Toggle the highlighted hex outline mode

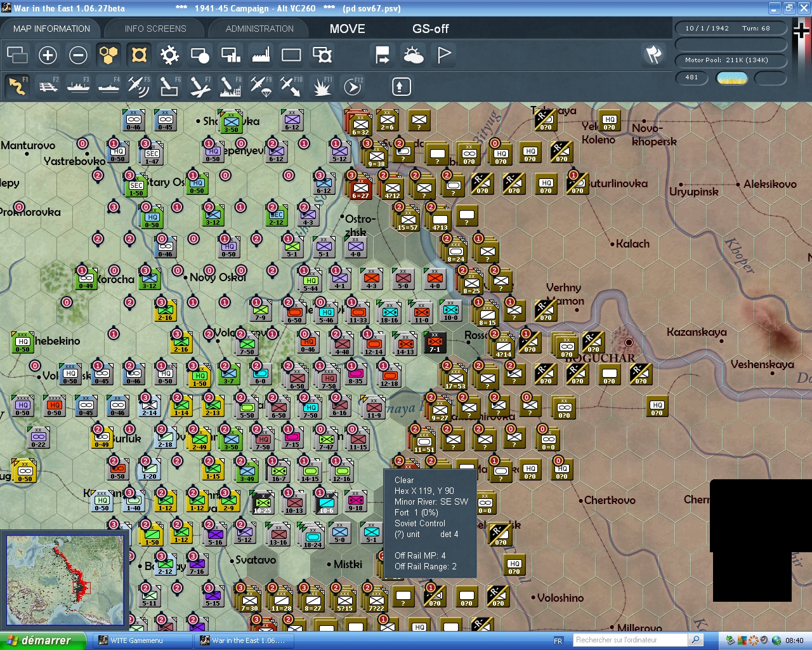(x=138, y=55)
